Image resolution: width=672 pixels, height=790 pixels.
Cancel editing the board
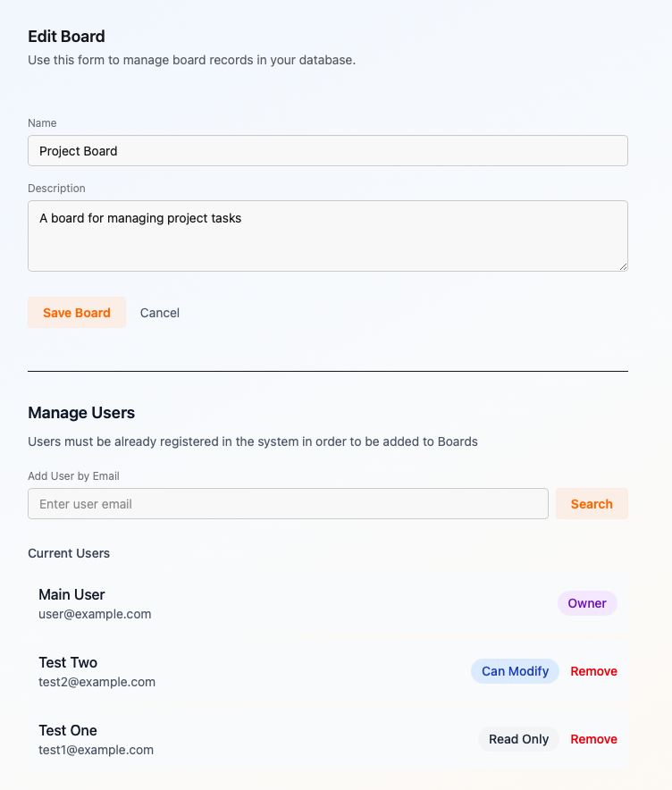pyautogui.click(x=160, y=313)
